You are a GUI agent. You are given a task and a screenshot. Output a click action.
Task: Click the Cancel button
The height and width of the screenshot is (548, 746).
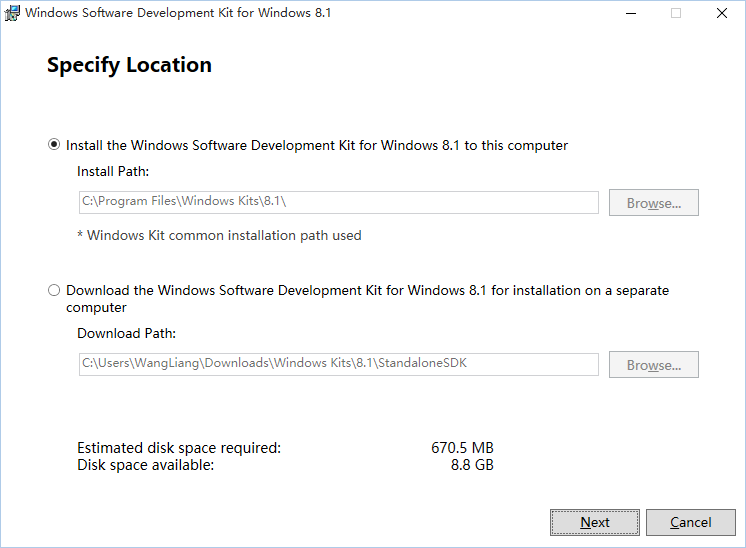[x=691, y=522]
